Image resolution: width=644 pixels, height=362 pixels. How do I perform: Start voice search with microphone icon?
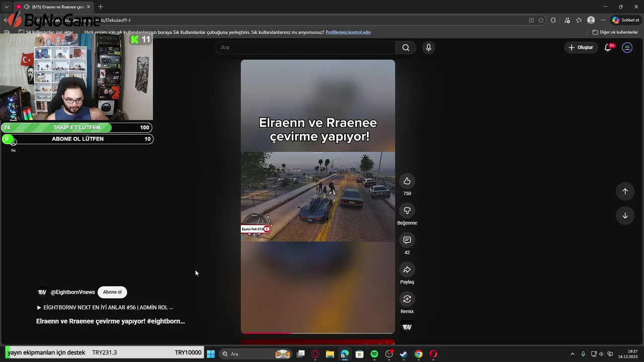428,47
